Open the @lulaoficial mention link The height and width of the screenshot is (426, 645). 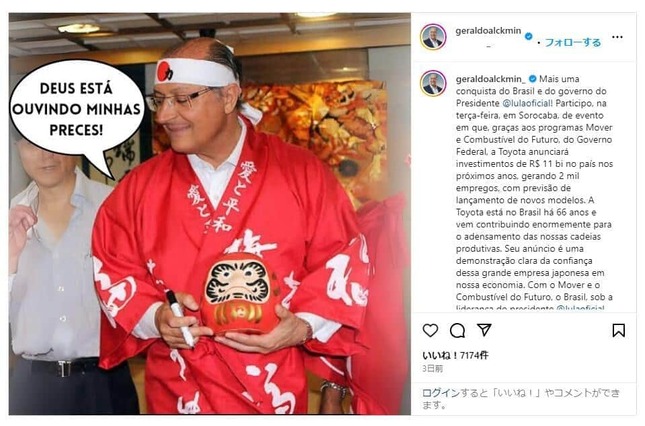tap(527, 103)
